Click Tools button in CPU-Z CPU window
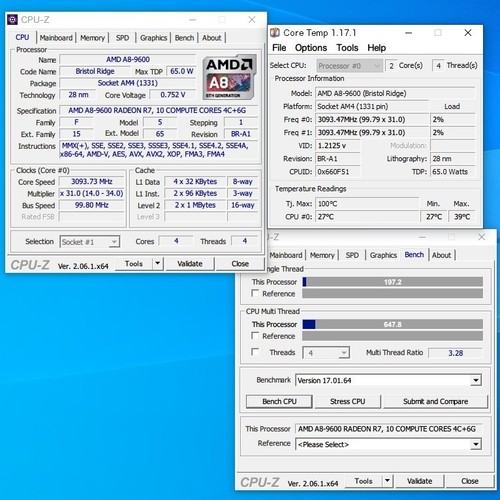Image resolution: width=500 pixels, height=500 pixels. click(134, 264)
